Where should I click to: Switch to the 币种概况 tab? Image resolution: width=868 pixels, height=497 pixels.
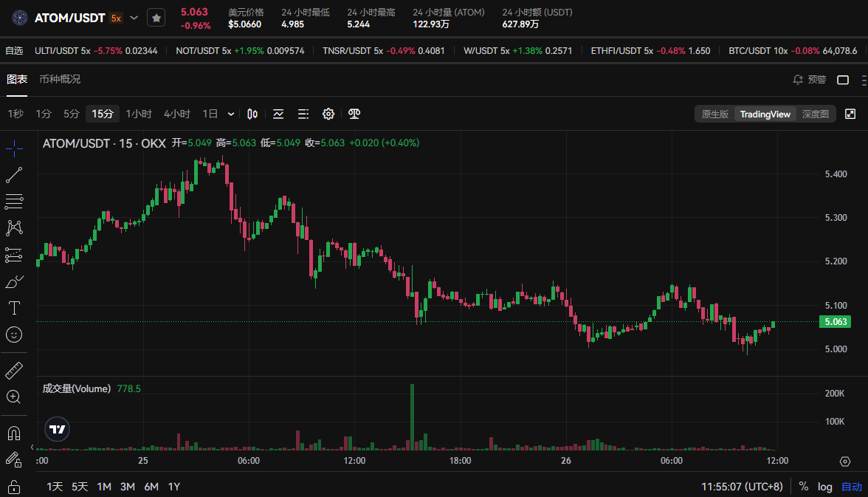click(x=60, y=79)
